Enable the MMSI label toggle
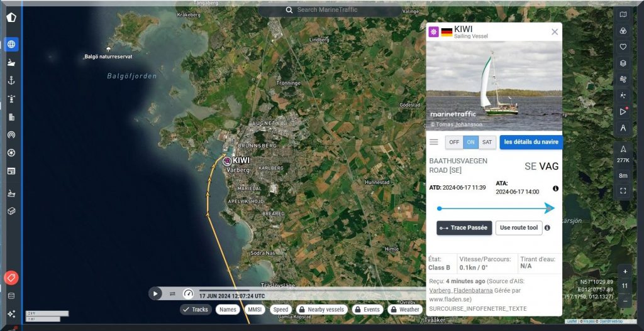 click(255, 310)
